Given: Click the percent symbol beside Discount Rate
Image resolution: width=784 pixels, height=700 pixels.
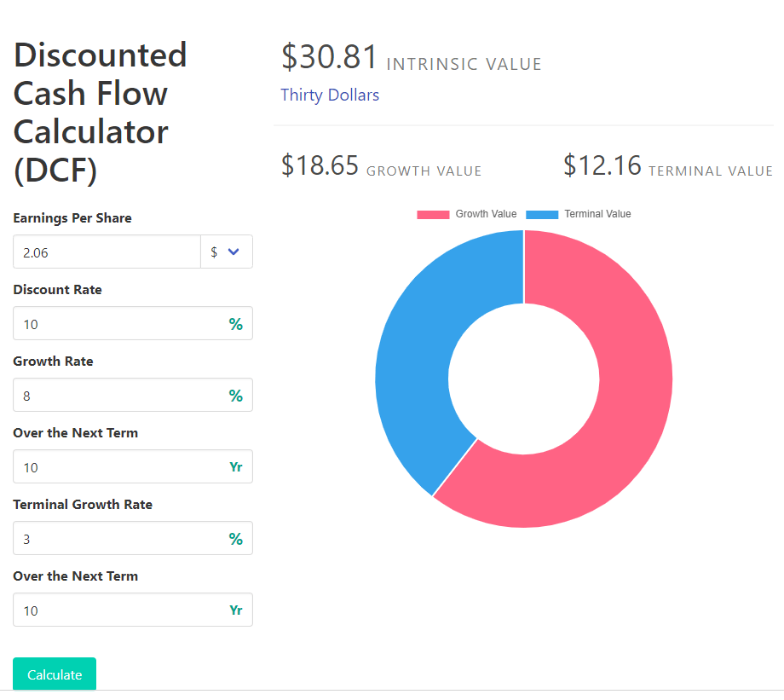Looking at the screenshot, I should [x=236, y=323].
